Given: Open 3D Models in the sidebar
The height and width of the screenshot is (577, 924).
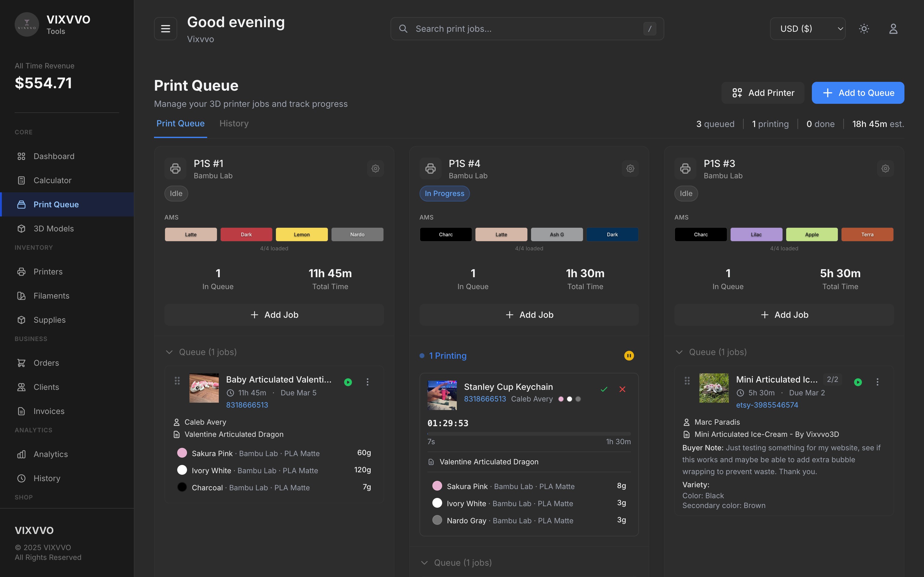Looking at the screenshot, I should pyautogui.click(x=53, y=229).
